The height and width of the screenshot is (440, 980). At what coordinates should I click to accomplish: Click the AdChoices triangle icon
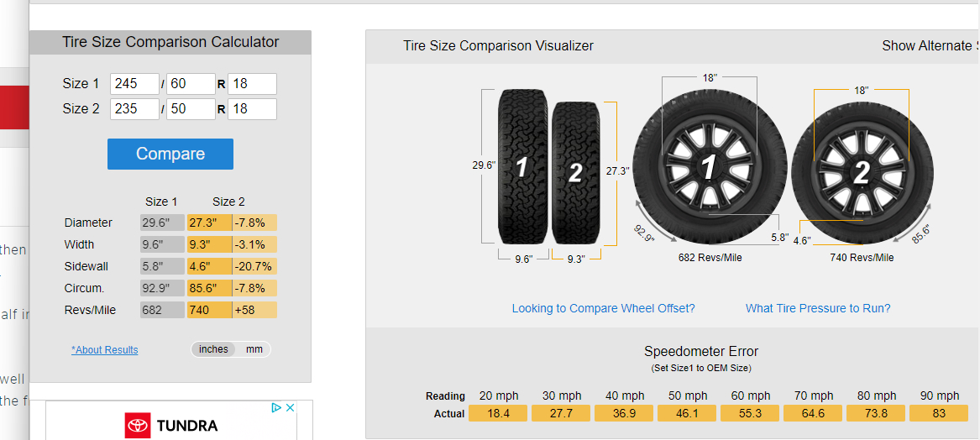point(275,408)
